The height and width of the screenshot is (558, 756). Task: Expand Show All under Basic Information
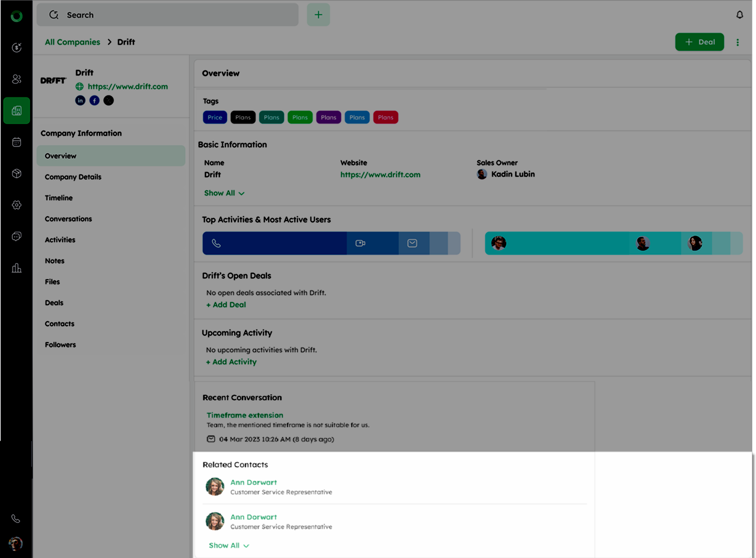[224, 193]
